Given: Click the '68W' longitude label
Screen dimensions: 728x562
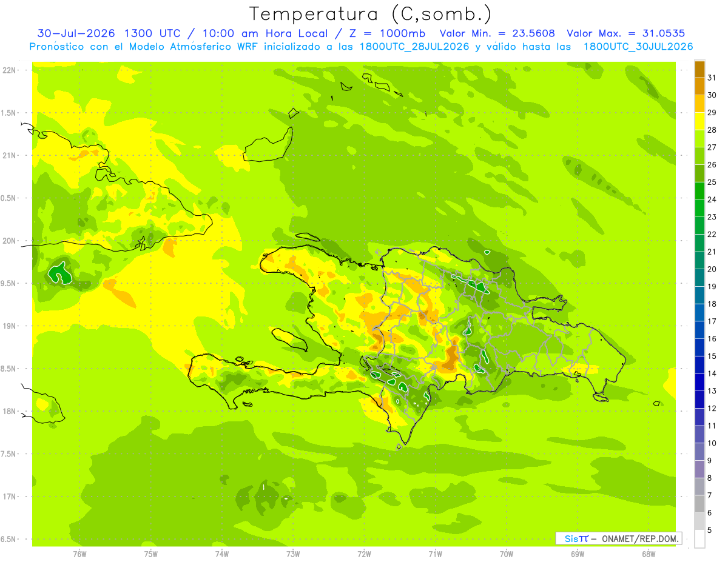Looking at the screenshot, I should (649, 554).
